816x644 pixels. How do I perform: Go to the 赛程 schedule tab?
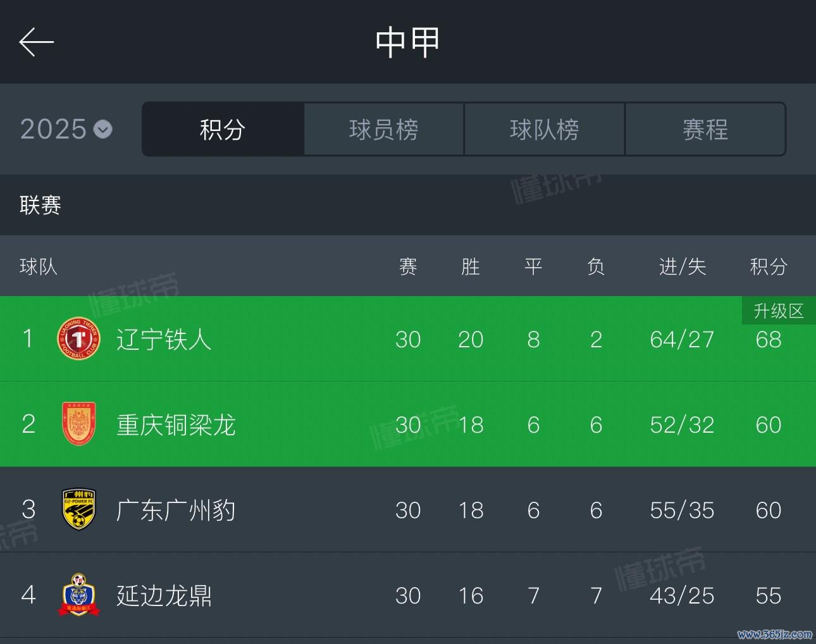[x=705, y=130]
